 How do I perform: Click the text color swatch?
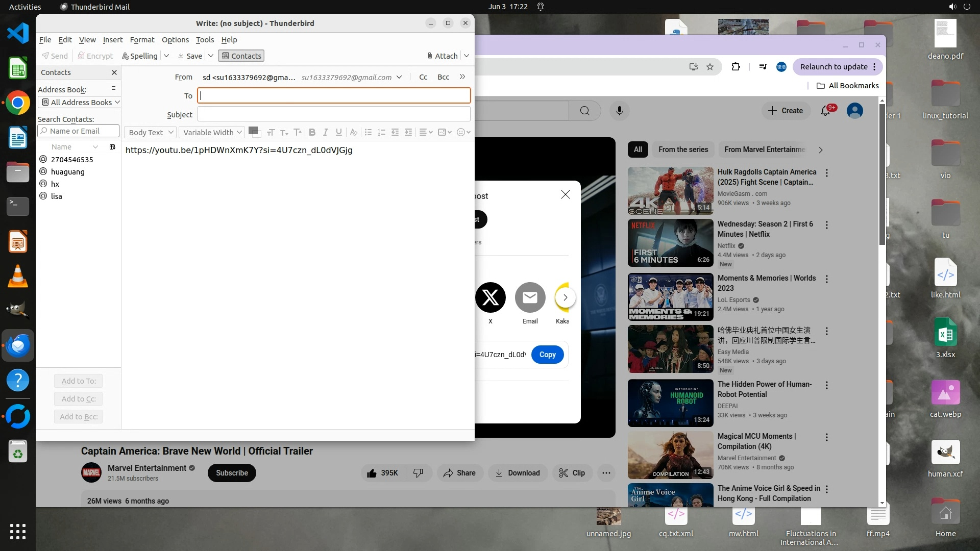(252, 131)
